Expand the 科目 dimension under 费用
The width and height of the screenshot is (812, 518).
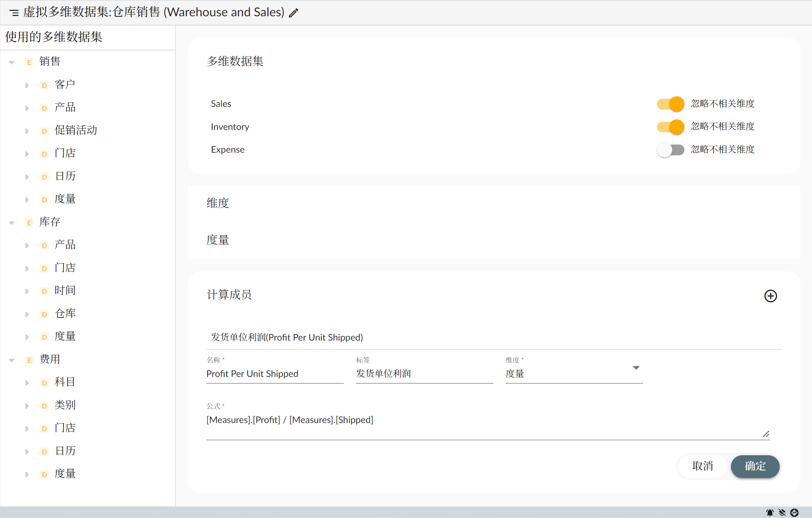point(27,383)
